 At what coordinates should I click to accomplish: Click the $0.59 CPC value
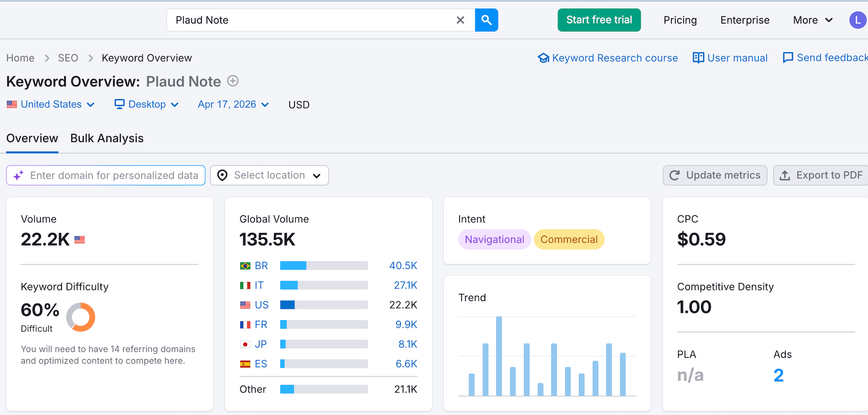tap(701, 239)
